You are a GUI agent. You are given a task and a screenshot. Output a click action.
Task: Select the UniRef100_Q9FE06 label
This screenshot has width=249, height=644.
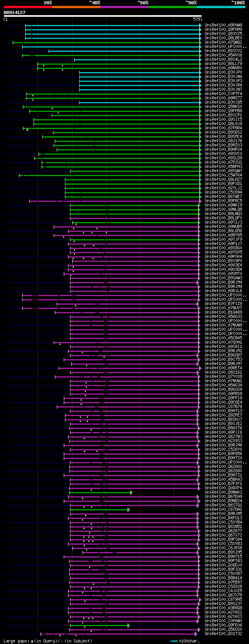(223, 625)
